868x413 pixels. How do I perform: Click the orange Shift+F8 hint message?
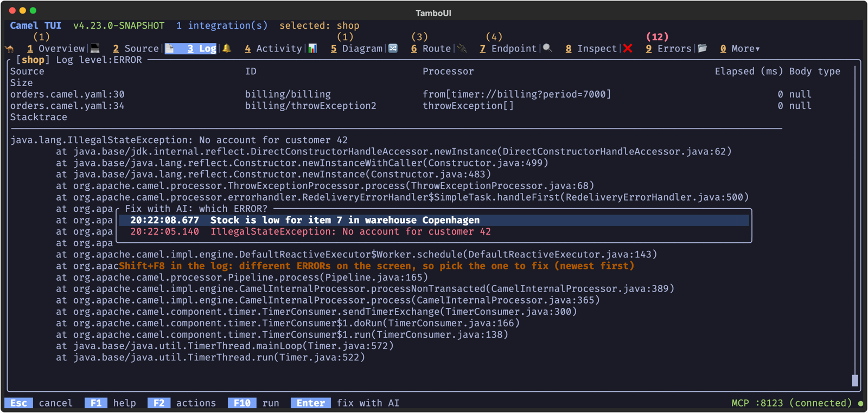[376, 266]
